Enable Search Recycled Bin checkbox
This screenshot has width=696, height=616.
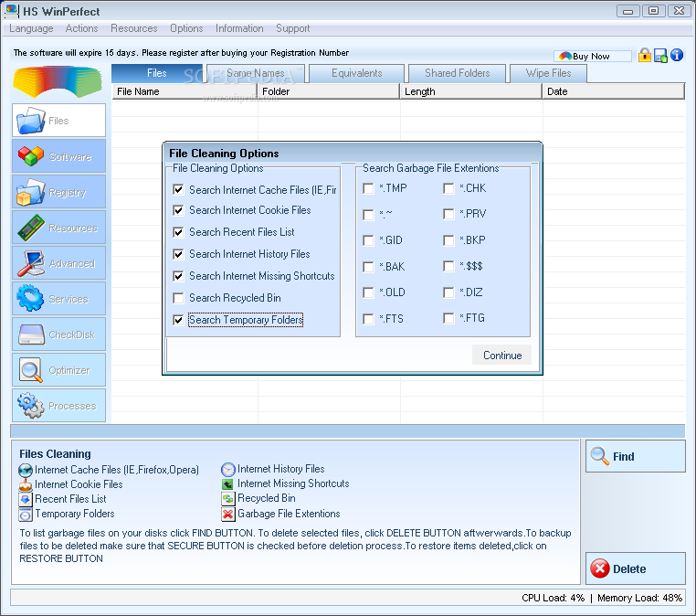pos(178,298)
